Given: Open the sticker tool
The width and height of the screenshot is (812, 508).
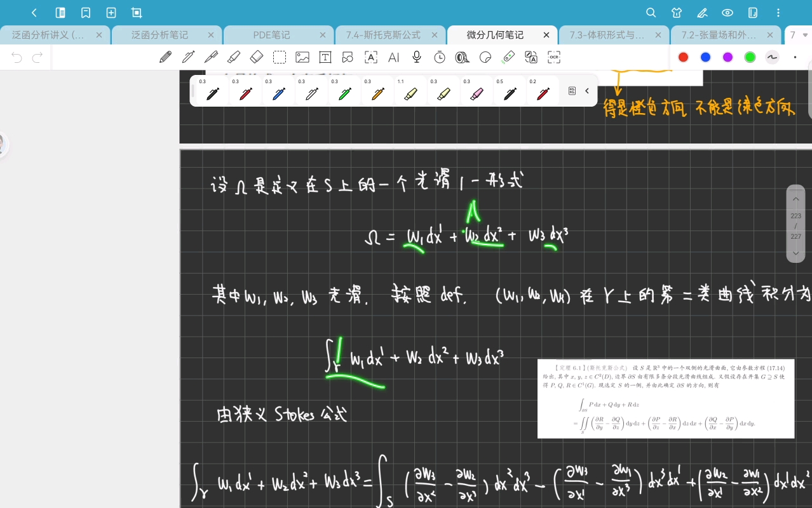Looking at the screenshot, I should [485, 57].
